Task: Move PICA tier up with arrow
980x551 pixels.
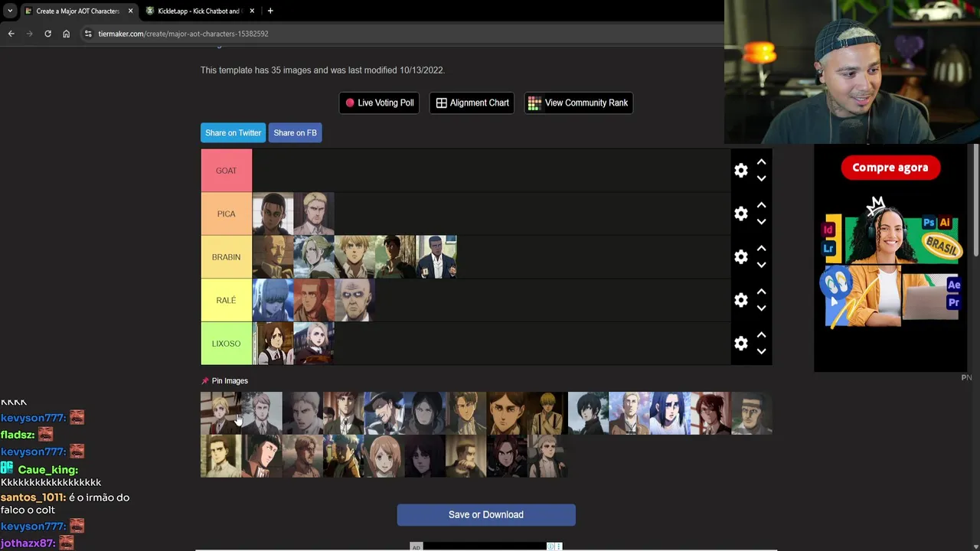Action: coord(761,205)
